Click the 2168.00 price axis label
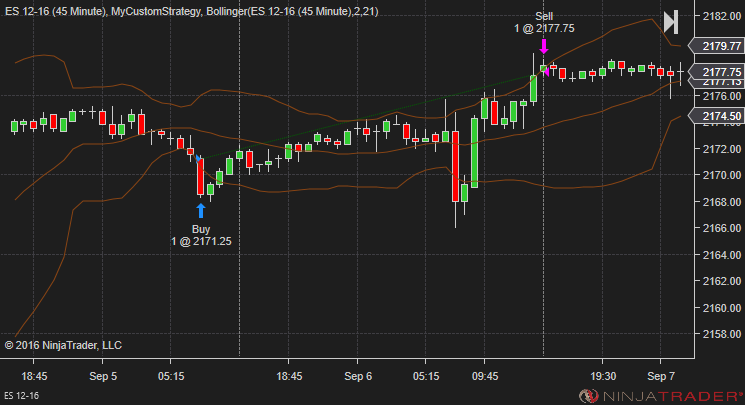This screenshot has width=745, height=405. [x=722, y=202]
